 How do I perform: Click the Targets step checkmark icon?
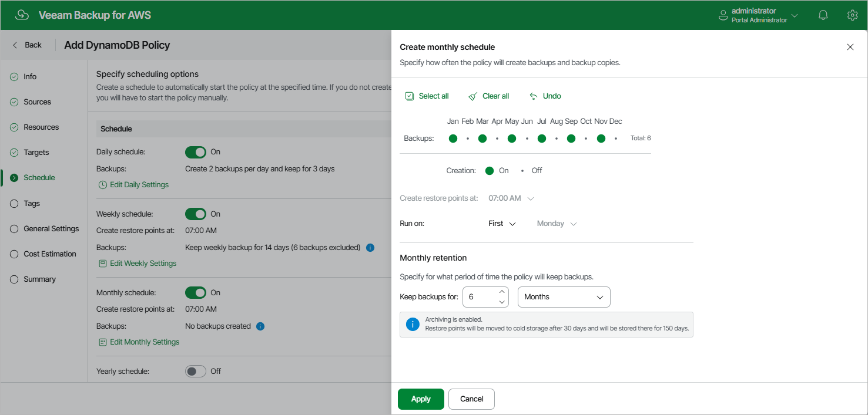click(14, 153)
